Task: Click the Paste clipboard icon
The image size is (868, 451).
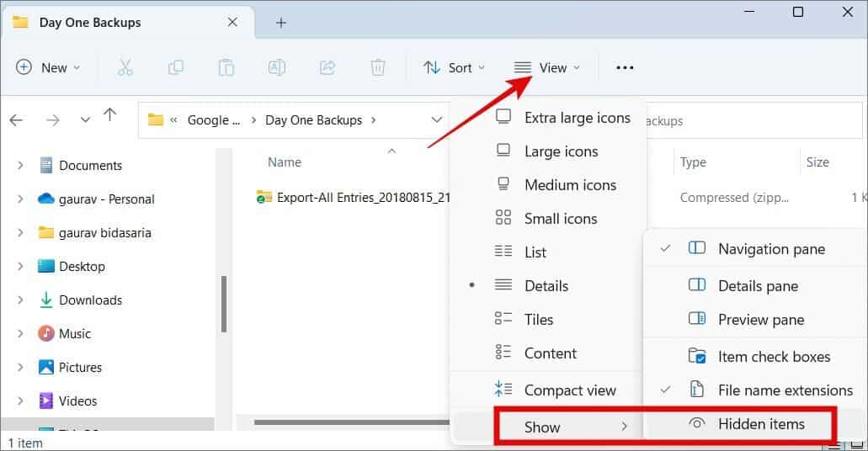Action: pyautogui.click(x=226, y=67)
